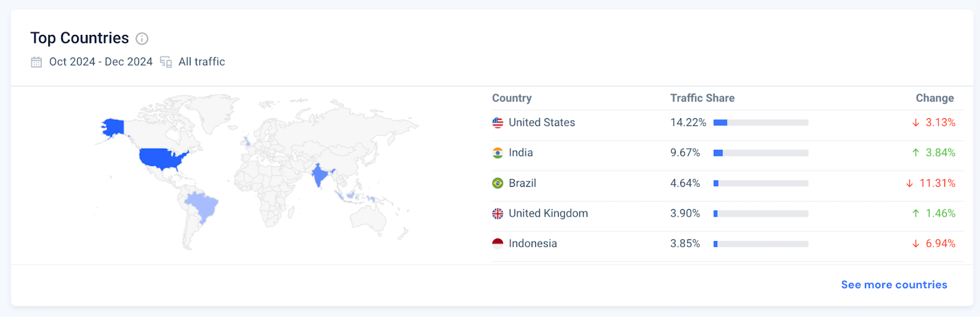This screenshot has width=980, height=317.
Task: Click the Top Countries heading
Action: pos(80,38)
